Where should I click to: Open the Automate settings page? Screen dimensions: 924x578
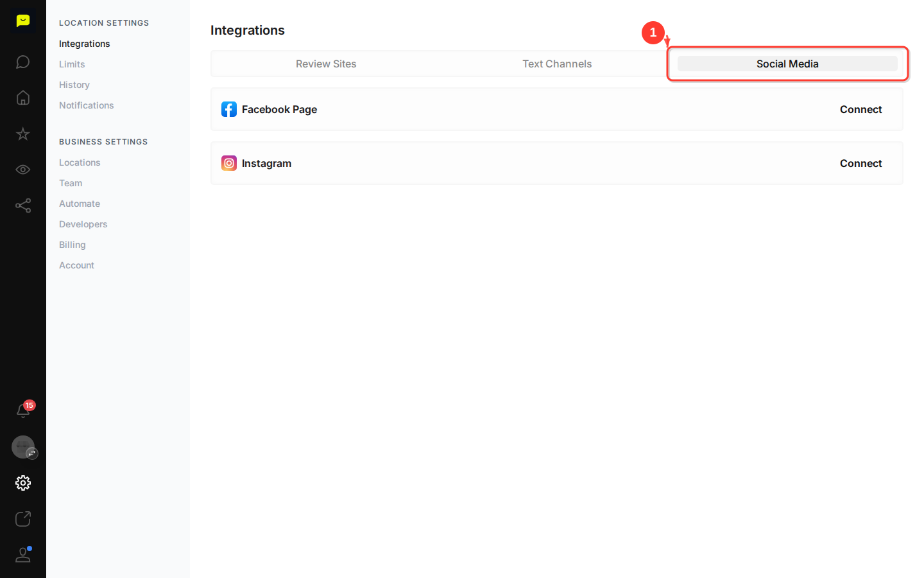click(80, 204)
